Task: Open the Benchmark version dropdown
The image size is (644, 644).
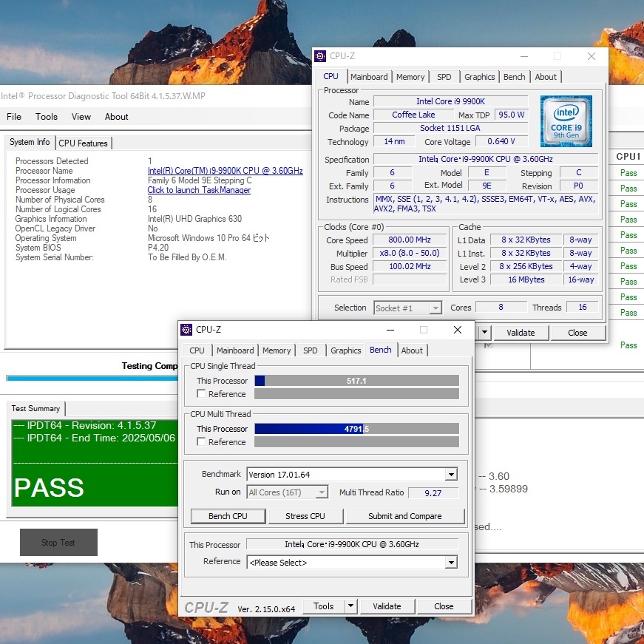Action: coord(451,475)
